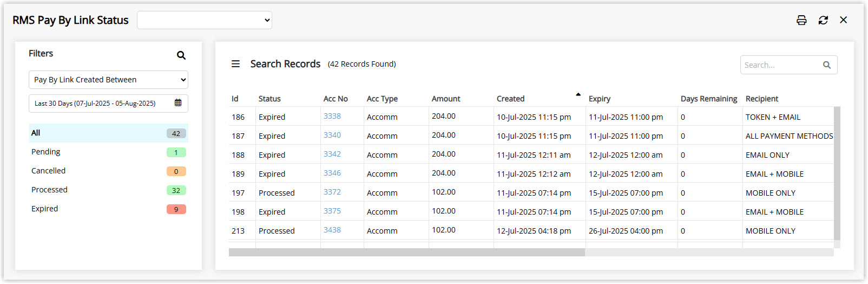Open account link 3346
This screenshot has width=868, height=284.
coord(332,173)
